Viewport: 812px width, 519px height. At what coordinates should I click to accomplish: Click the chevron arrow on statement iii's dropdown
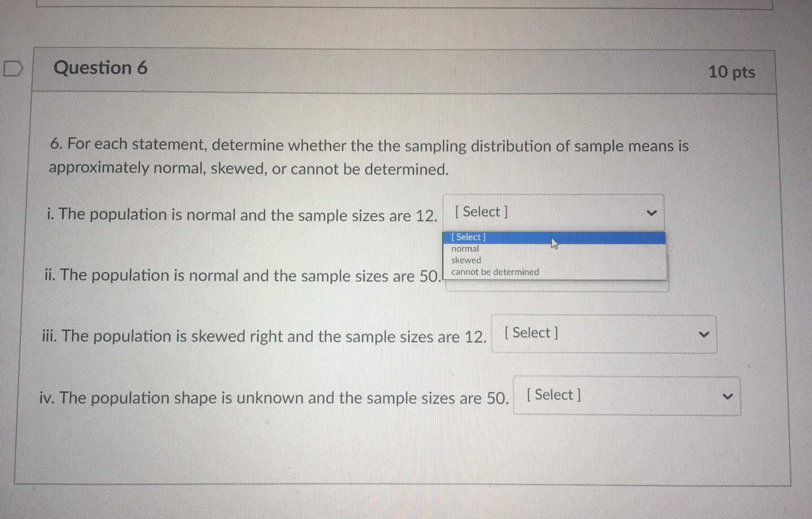pyautogui.click(x=704, y=334)
